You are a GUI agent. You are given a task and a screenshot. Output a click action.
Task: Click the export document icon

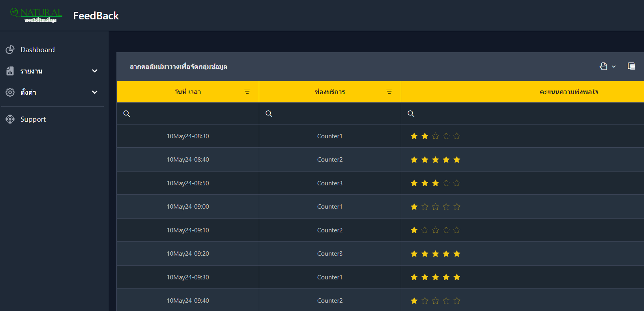pos(603,66)
